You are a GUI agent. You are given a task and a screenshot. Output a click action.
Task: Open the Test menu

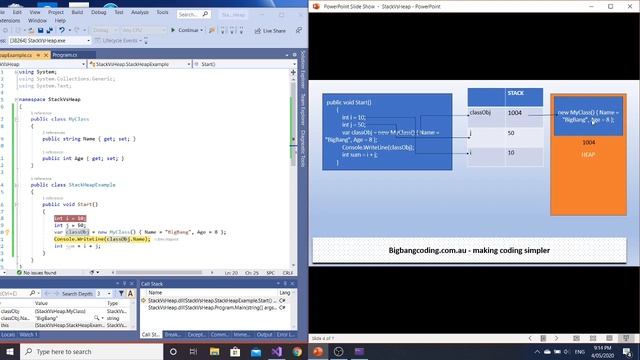(x=119, y=12)
